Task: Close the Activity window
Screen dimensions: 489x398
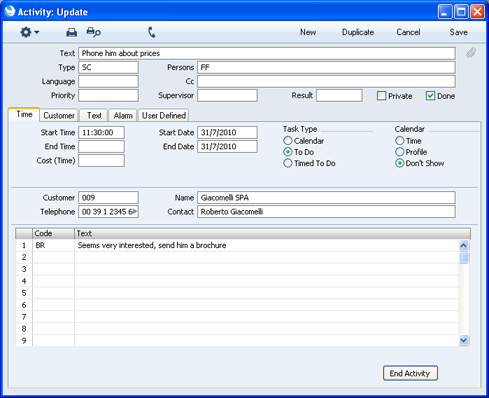Action: 477,12
